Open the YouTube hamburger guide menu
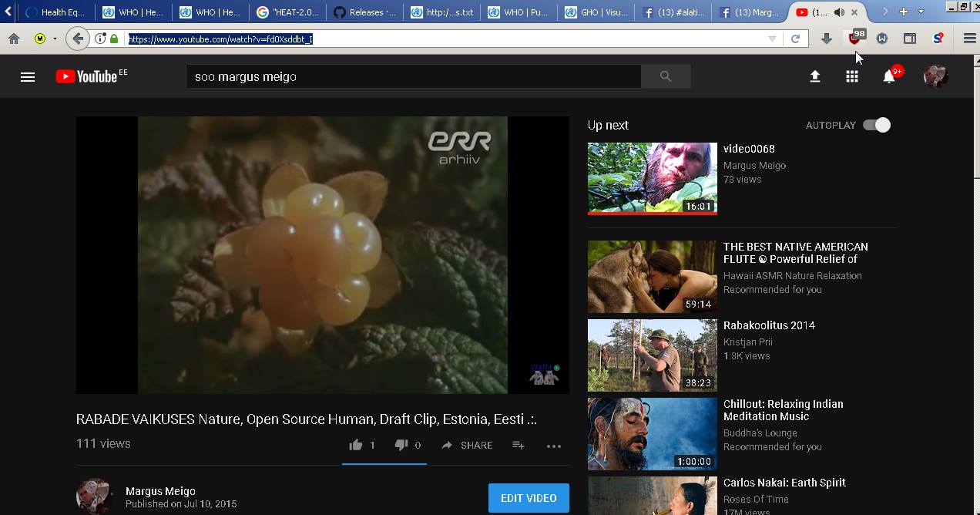Screen dimensions: 980x515 28,76
